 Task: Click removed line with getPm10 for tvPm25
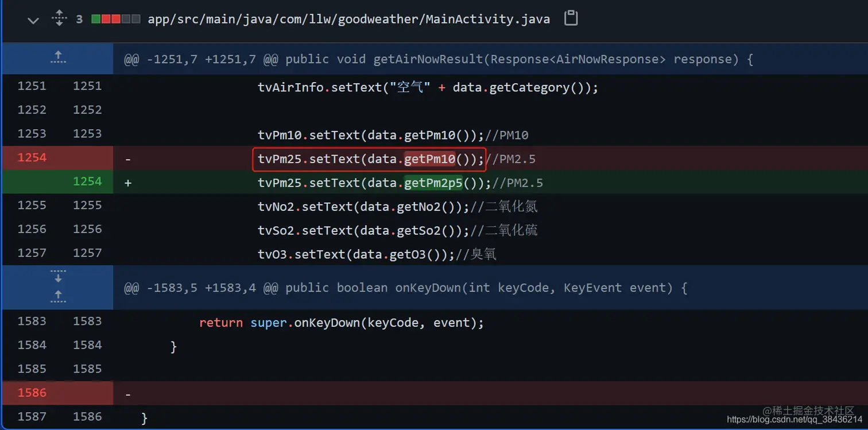397,159
